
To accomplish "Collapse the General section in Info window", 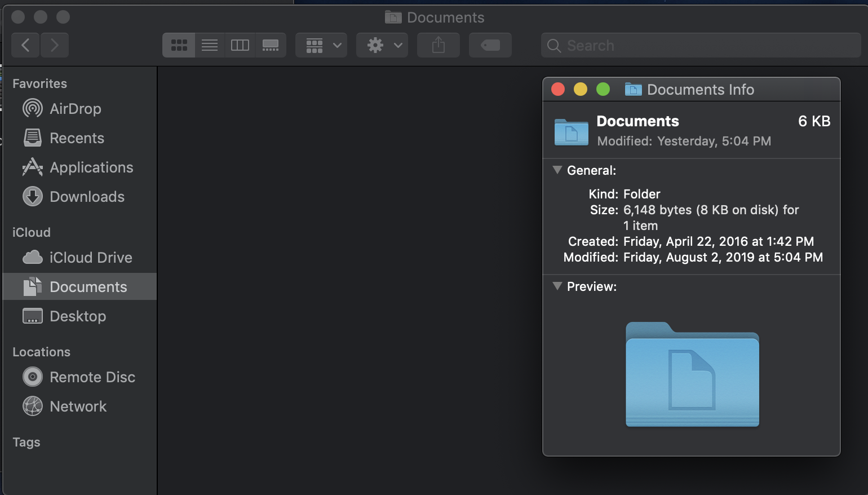I will (557, 170).
